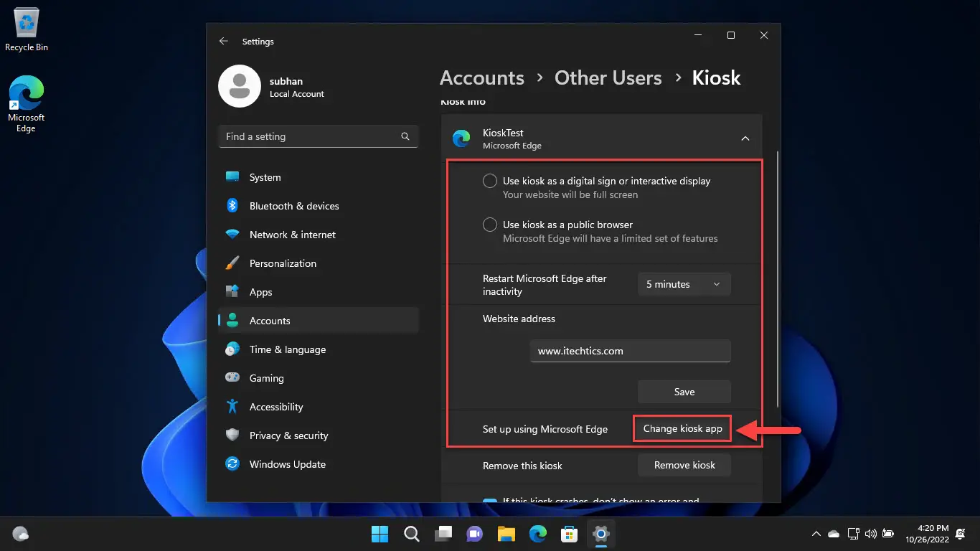980x551 pixels.
Task: Click the subhan user avatar
Action: (239, 86)
